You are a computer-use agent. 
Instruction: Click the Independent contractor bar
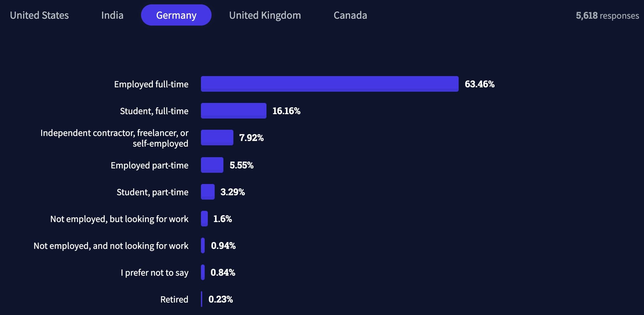217,138
